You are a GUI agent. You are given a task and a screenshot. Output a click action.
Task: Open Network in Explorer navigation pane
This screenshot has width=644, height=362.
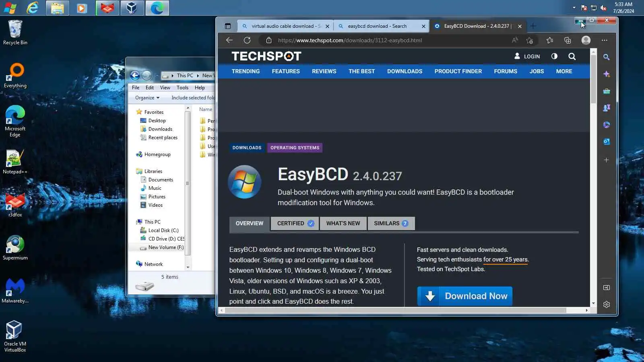(149, 264)
